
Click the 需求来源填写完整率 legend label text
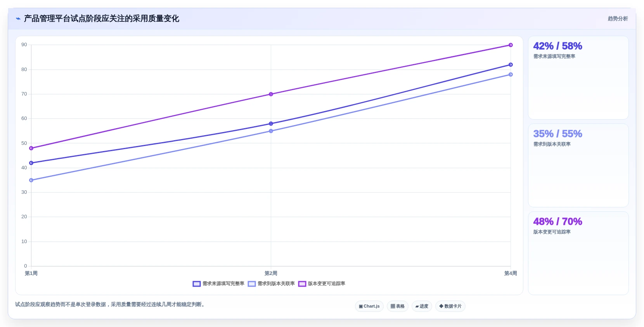tap(223, 284)
